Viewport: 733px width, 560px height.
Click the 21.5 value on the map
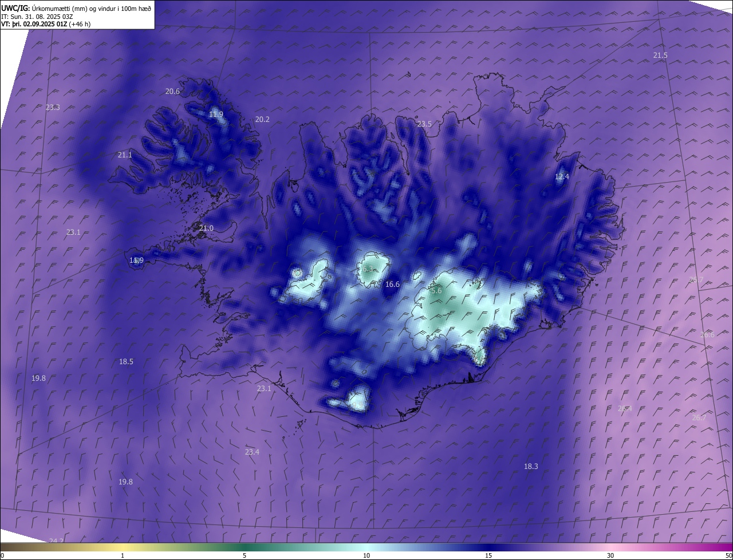(x=660, y=55)
